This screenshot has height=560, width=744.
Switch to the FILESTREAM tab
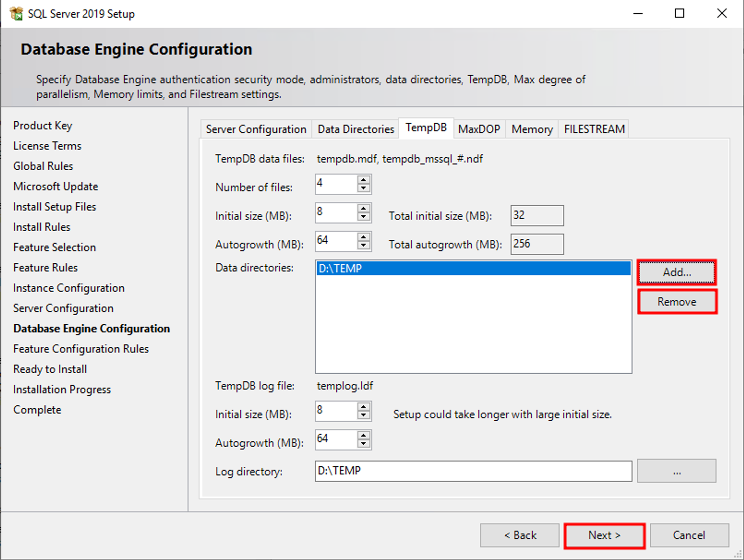[593, 129]
